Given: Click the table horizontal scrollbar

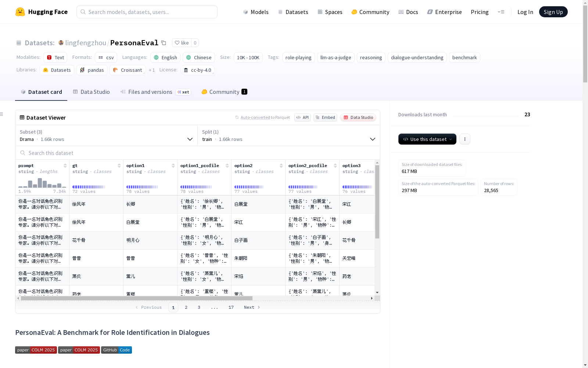Looking at the screenshot, I should (137, 298).
